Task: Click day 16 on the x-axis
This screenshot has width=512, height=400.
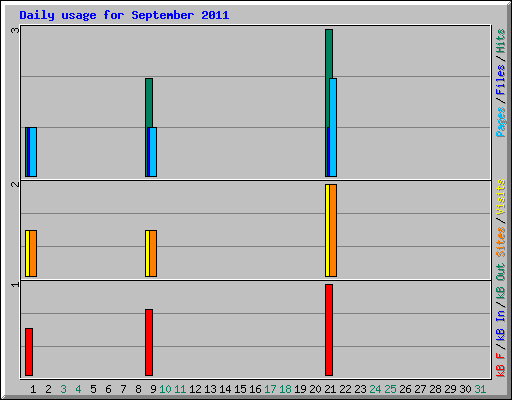Action: click(x=255, y=389)
